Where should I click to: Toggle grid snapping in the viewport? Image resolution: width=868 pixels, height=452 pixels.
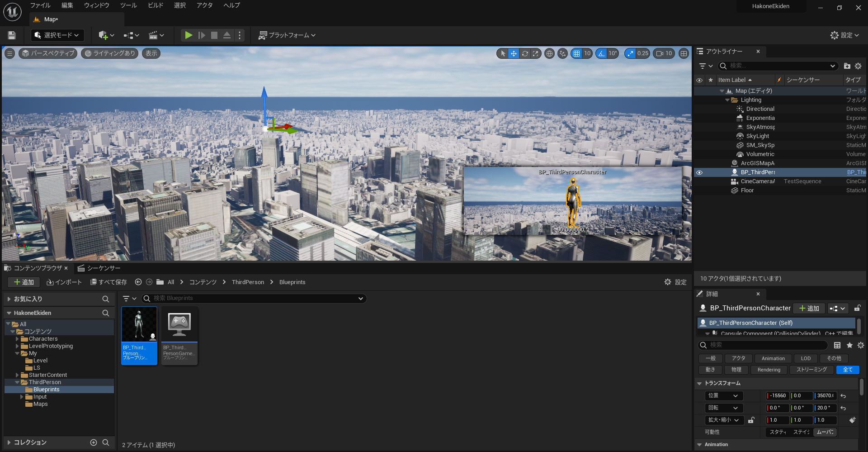tap(576, 53)
